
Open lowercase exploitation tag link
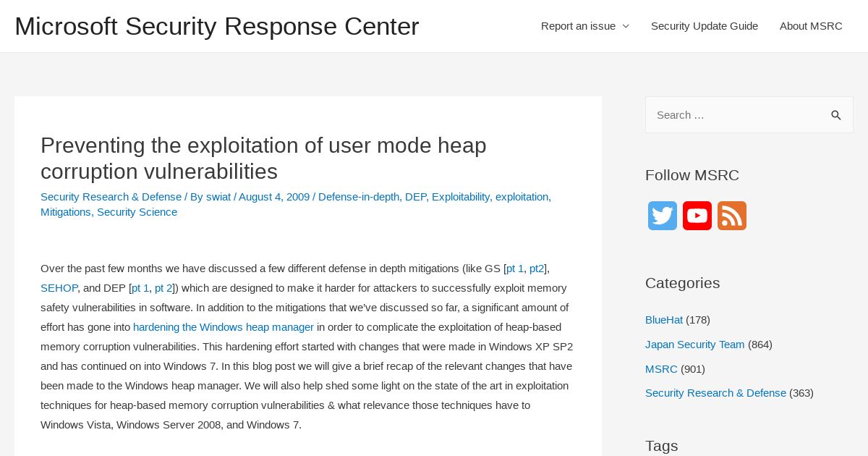tap(522, 197)
